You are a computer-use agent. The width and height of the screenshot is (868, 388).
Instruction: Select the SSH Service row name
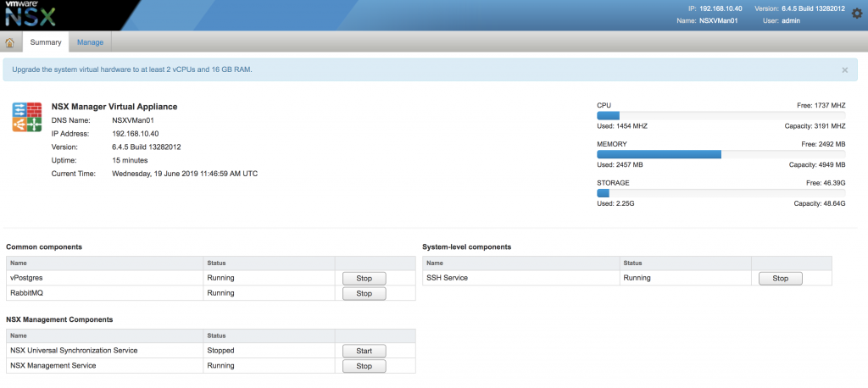click(x=448, y=278)
